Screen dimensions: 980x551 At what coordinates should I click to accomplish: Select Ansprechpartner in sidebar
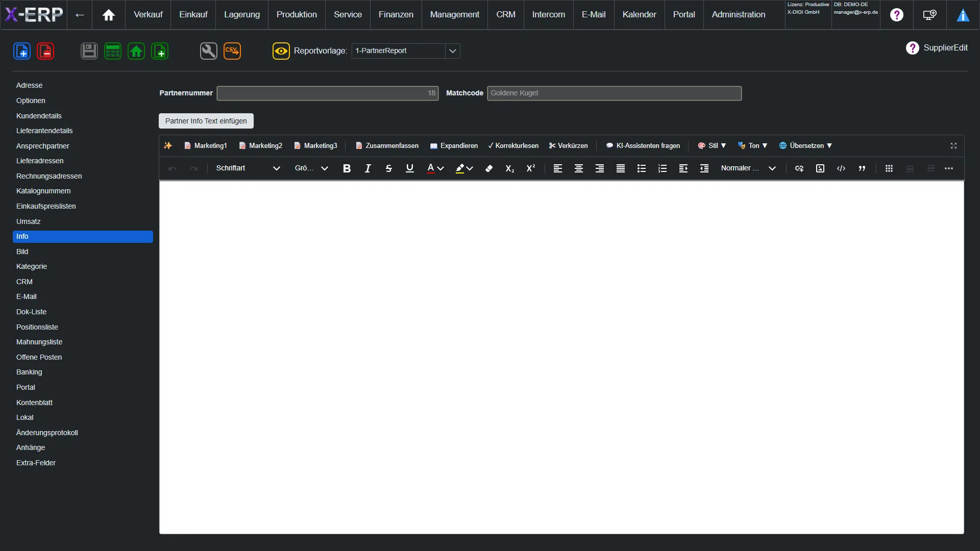pos(83,146)
